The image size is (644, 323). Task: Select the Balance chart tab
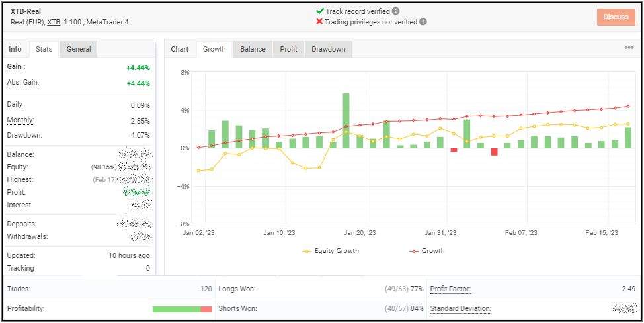(x=253, y=49)
